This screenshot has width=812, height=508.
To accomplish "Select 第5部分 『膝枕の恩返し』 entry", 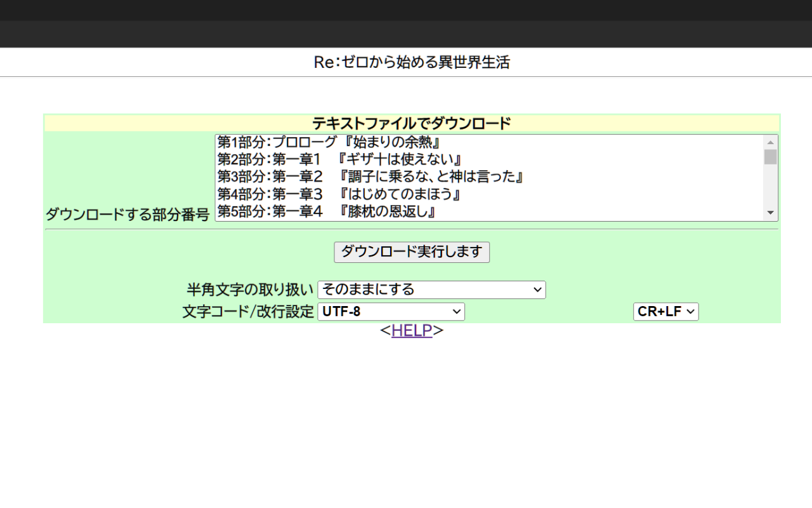I will pyautogui.click(x=490, y=211).
